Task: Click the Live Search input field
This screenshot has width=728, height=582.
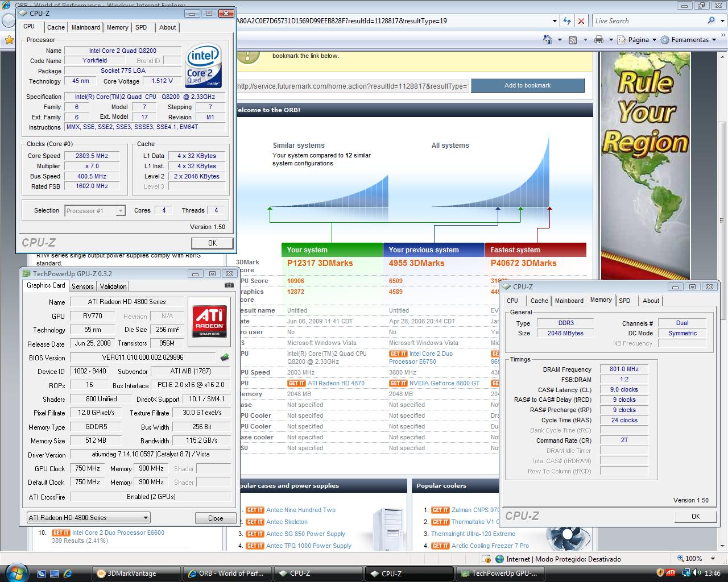Action: 649,21
